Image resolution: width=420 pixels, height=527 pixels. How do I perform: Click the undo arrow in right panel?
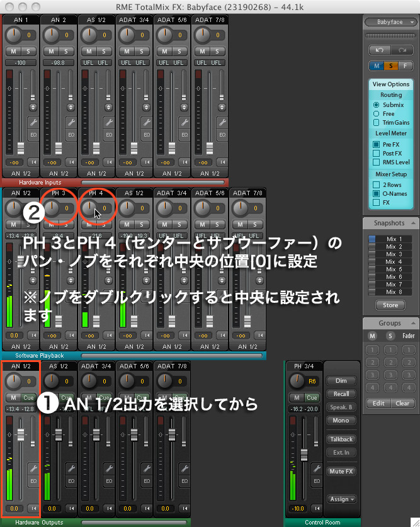coord(379,50)
